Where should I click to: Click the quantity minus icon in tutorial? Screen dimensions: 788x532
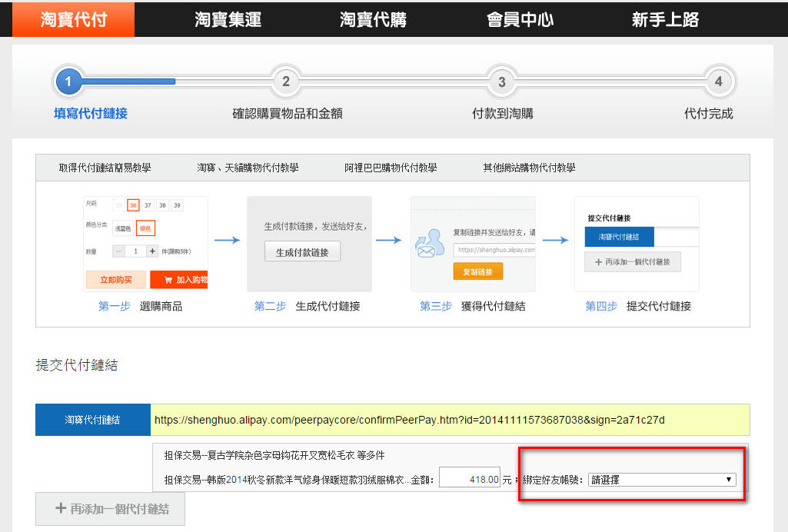[118, 251]
